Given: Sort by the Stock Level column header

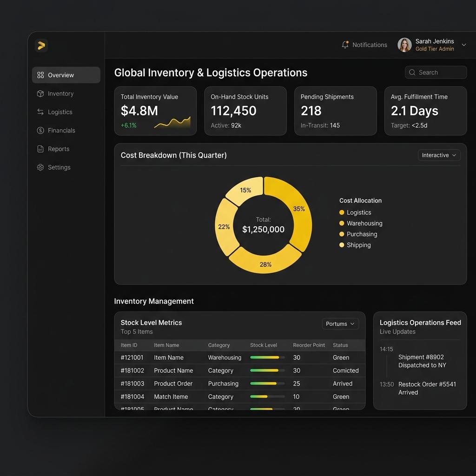Looking at the screenshot, I should coord(264,345).
